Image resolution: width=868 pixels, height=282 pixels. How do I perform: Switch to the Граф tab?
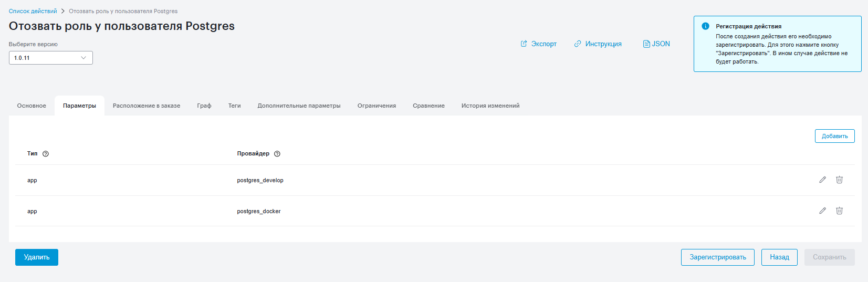coord(204,106)
